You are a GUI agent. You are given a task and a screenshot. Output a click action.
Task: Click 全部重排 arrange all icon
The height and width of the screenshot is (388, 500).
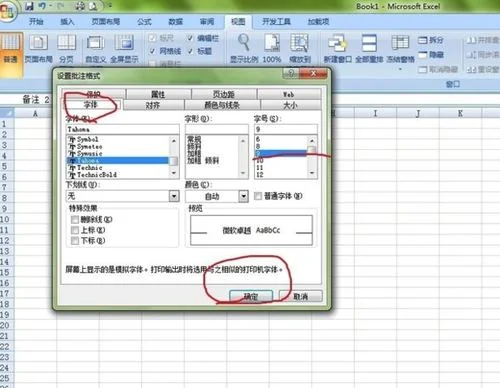369,49
